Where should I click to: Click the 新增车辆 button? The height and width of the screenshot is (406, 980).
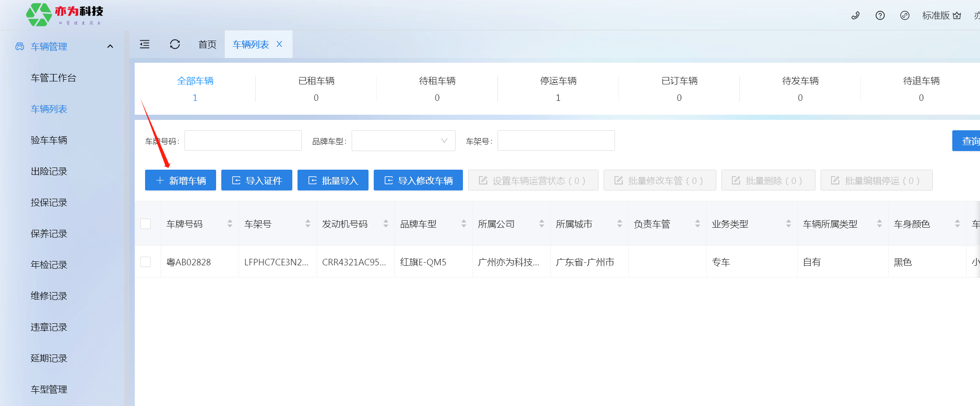point(181,180)
